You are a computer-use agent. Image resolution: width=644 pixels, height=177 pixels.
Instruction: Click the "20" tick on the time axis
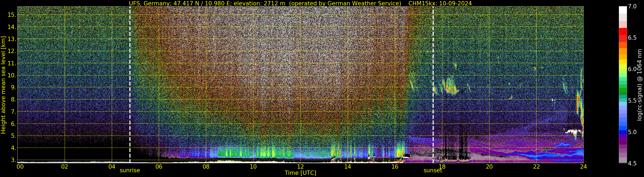tap(489, 166)
